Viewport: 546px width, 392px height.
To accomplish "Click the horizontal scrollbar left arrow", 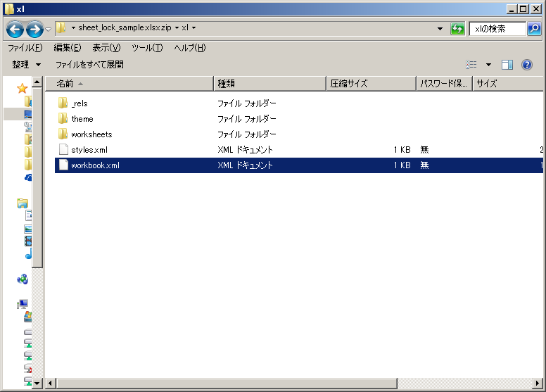I will [x=50, y=384].
